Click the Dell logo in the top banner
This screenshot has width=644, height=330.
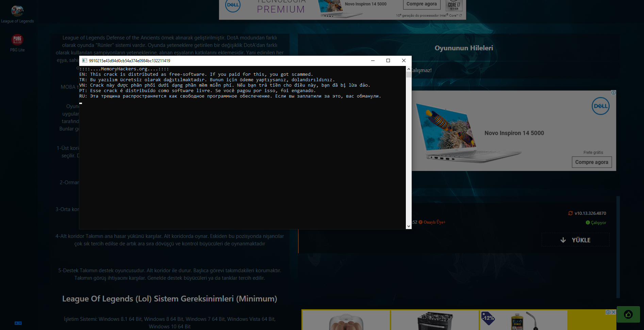pos(233,5)
